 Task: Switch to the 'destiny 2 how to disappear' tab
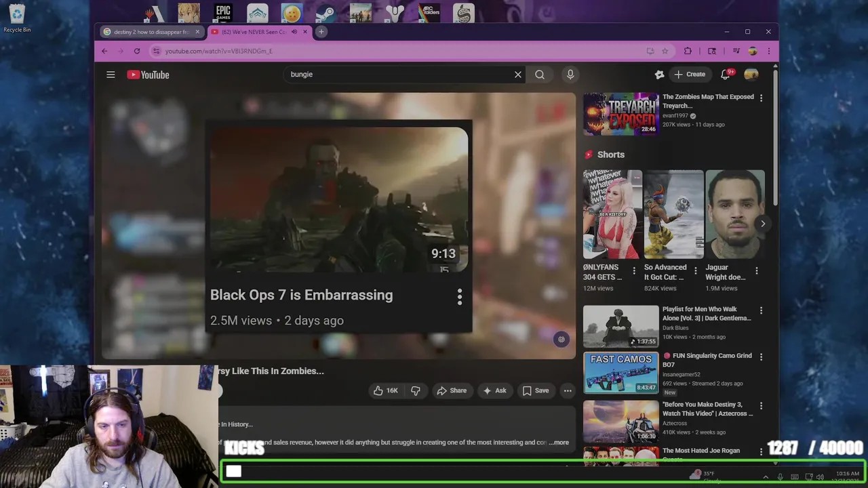pyautogui.click(x=151, y=32)
